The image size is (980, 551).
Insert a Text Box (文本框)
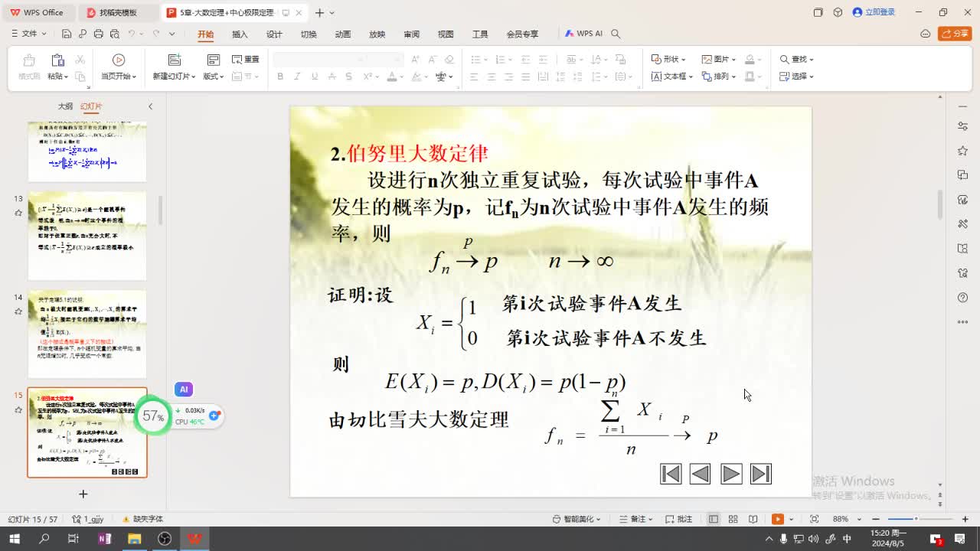[x=671, y=77]
